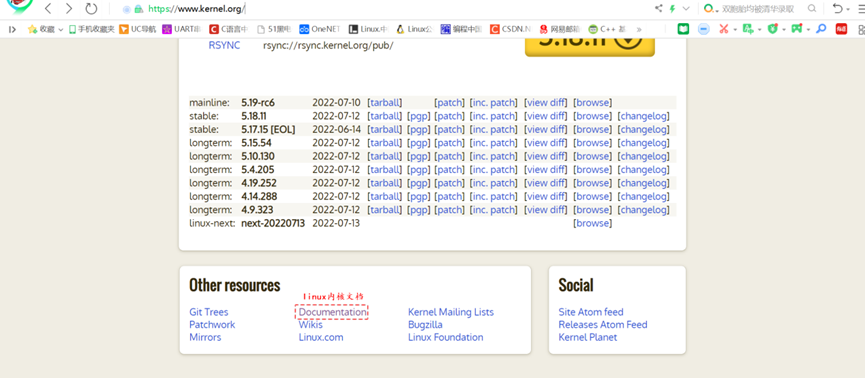Expand the address bar dropdown arrow
865x378 pixels.
tap(686, 8)
